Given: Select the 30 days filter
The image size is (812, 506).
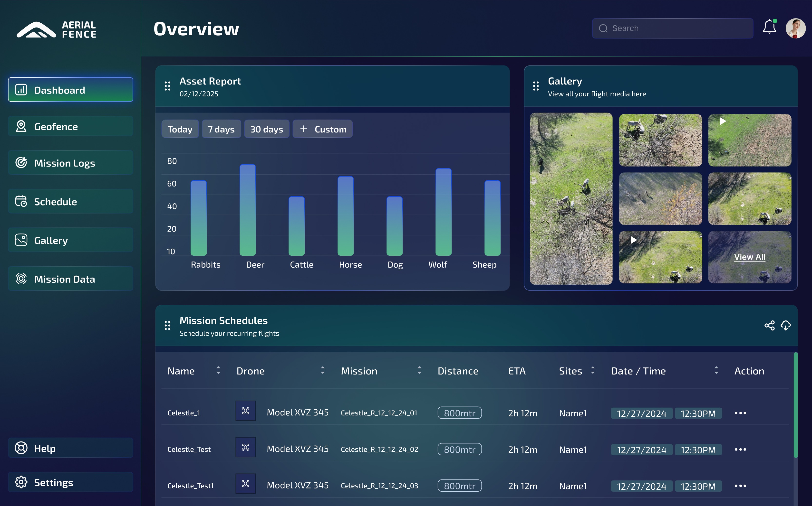Looking at the screenshot, I should [x=267, y=129].
